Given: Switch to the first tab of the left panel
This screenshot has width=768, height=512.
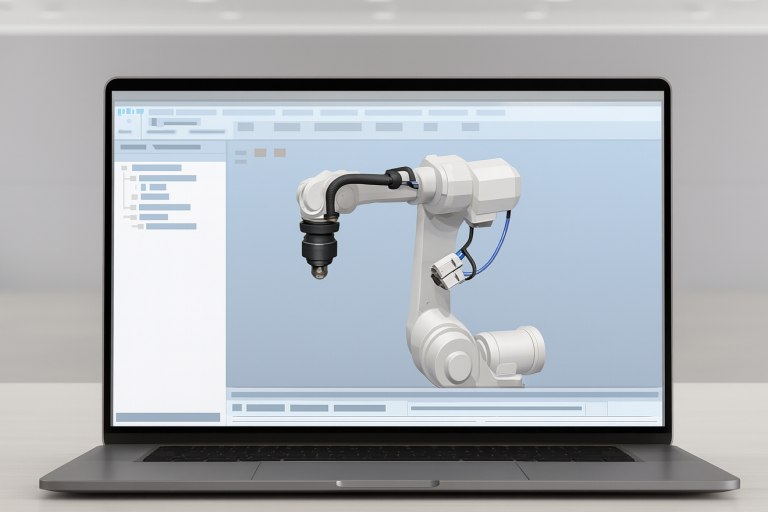Looking at the screenshot, I should click(133, 147).
